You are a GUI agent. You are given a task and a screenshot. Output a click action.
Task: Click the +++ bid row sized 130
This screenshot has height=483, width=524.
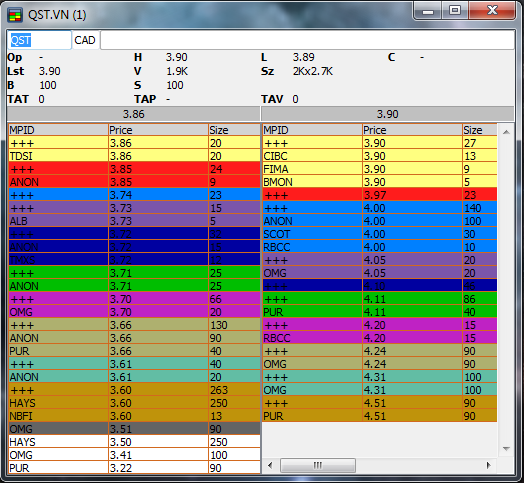click(134, 325)
